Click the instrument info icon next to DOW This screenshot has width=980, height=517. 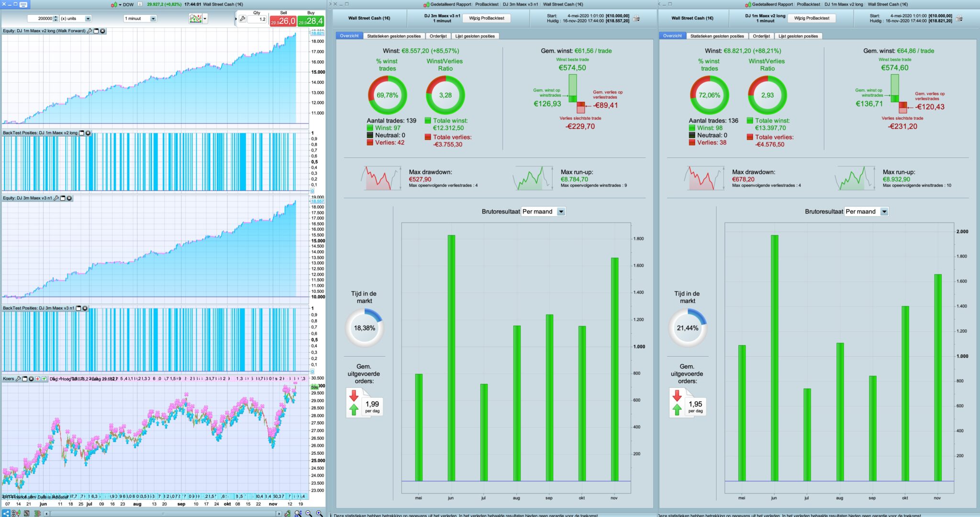coord(140,4)
